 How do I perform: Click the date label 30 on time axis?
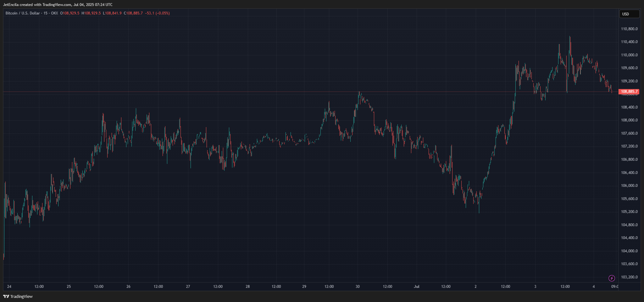pos(358,287)
